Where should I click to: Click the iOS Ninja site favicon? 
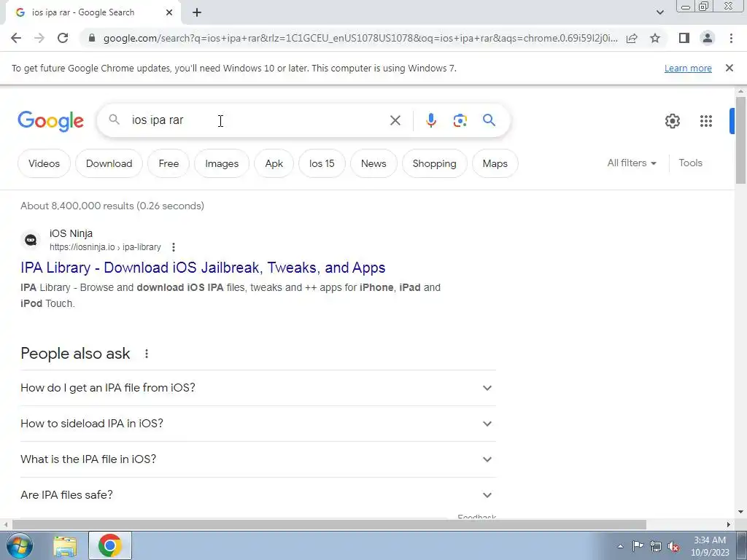pos(31,240)
